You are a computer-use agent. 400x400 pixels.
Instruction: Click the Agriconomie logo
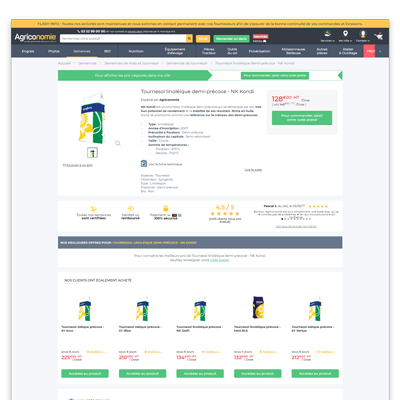[35, 37]
